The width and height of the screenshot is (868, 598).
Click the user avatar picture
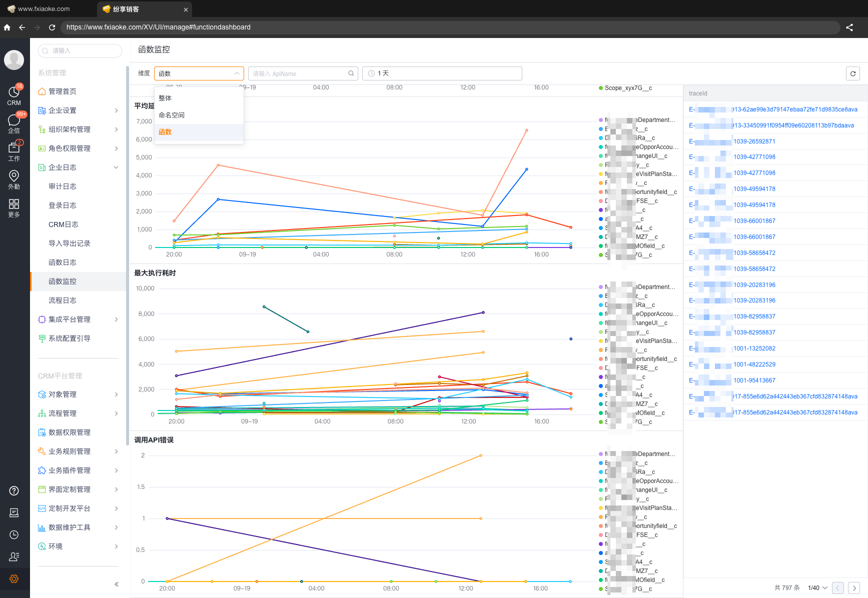[x=14, y=60]
